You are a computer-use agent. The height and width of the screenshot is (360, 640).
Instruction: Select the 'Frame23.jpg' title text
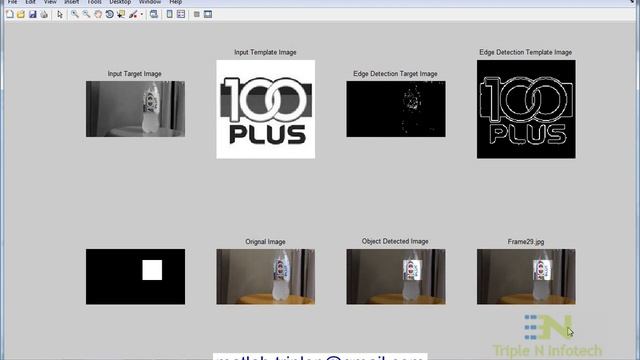point(526,242)
